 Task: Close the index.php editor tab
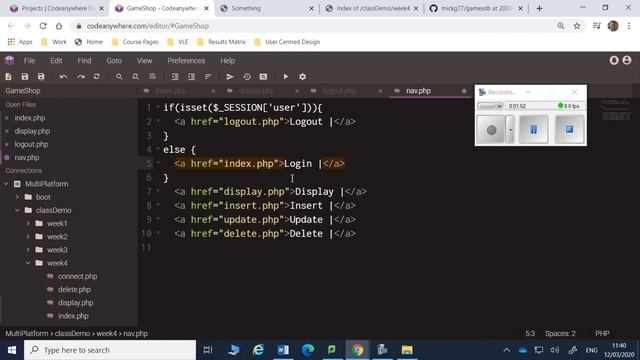click(213, 91)
